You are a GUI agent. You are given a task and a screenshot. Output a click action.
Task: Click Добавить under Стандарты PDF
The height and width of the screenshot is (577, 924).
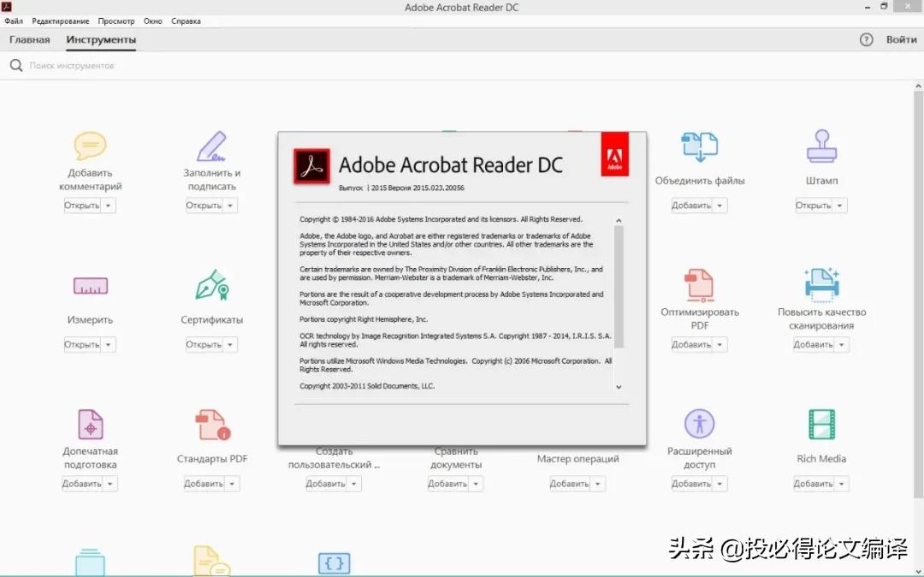(204, 484)
